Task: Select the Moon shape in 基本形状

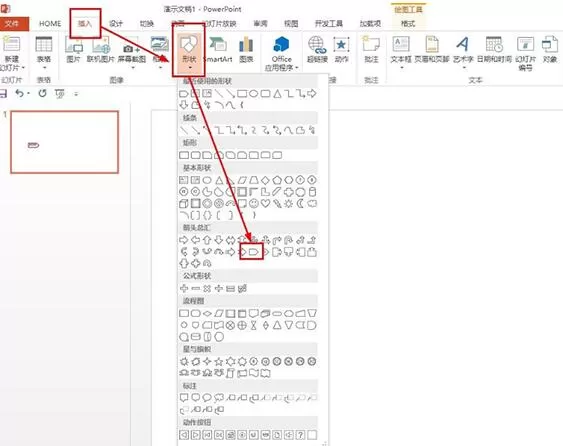Action: click(x=300, y=204)
